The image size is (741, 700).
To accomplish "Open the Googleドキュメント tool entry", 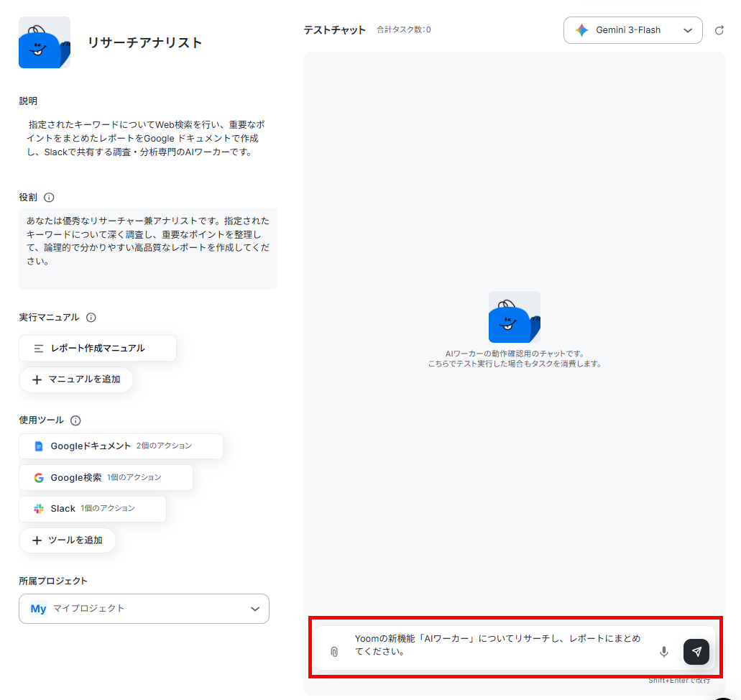I will (x=121, y=446).
